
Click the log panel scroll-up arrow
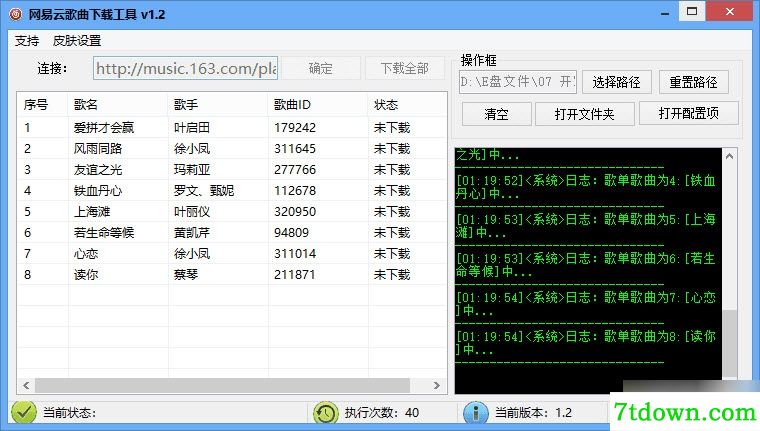point(729,156)
